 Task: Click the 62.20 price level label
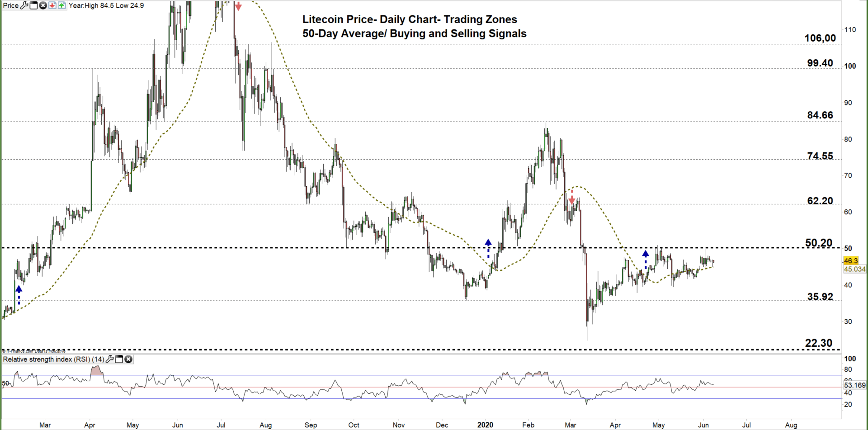(x=820, y=200)
